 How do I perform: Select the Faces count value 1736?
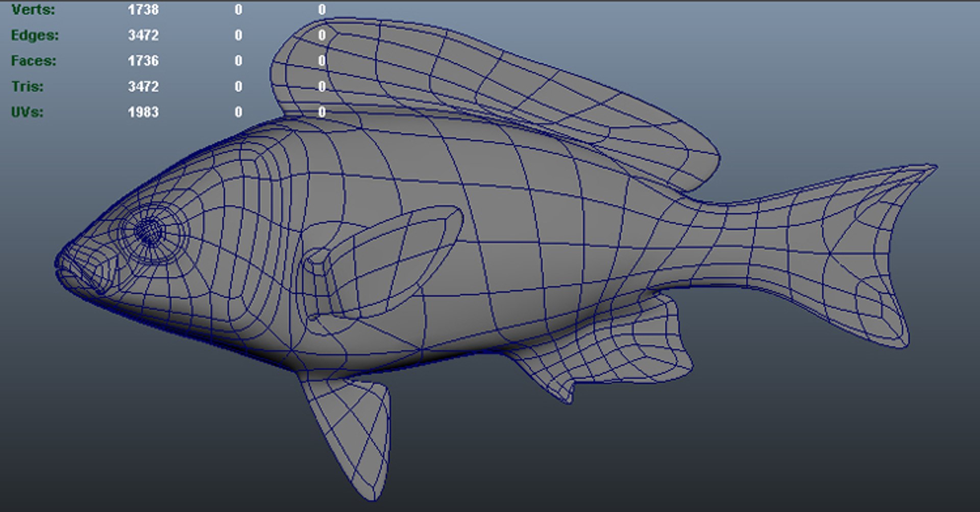(143, 61)
